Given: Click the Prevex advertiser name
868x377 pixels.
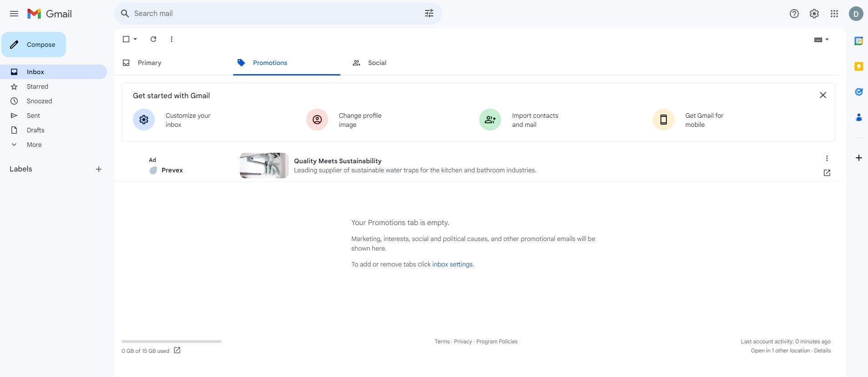Looking at the screenshot, I should [172, 170].
